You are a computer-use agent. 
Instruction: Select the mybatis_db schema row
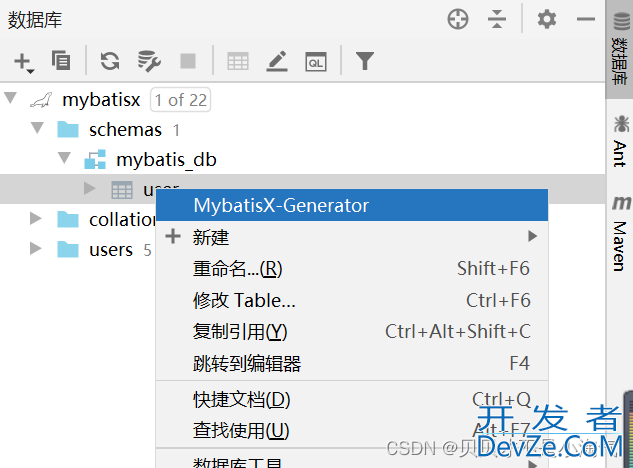pos(303,159)
